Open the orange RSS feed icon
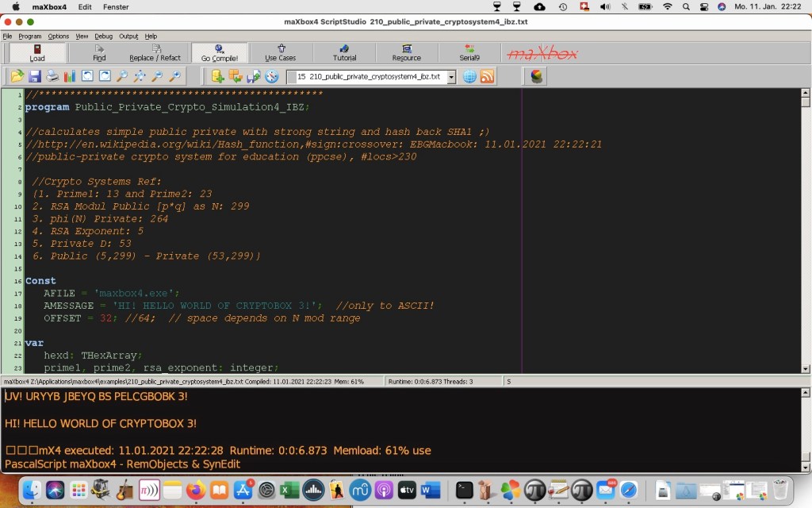 [x=487, y=76]
